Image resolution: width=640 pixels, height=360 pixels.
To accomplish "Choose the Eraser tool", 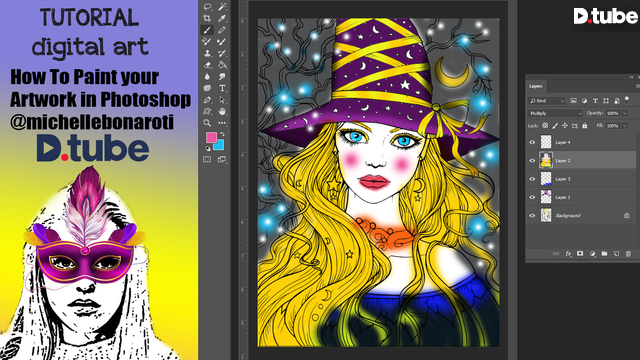I will point(207,65).
